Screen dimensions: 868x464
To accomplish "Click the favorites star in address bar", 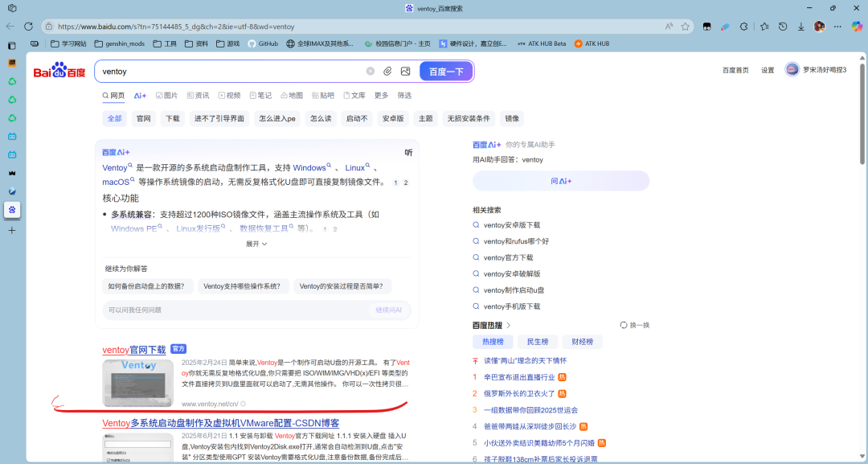I will pyautogui.click(x=686, y=27).
